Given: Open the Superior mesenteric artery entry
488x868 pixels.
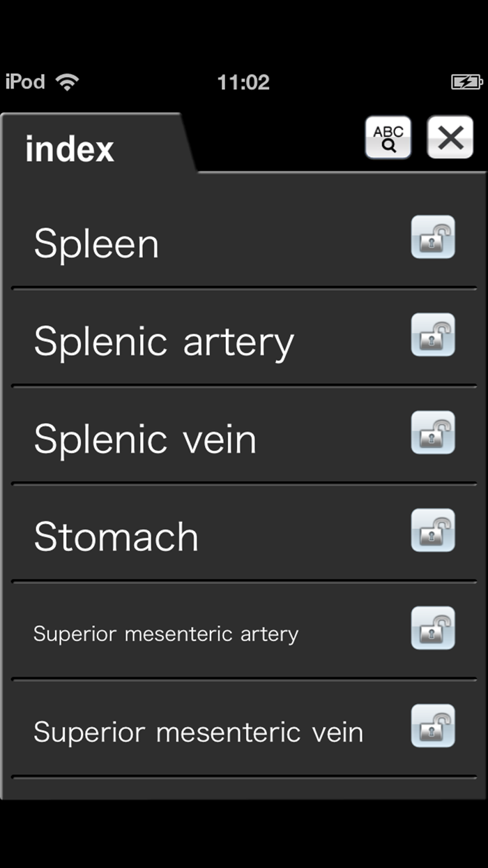Looking at the screenshot, I should click(166, 633).
